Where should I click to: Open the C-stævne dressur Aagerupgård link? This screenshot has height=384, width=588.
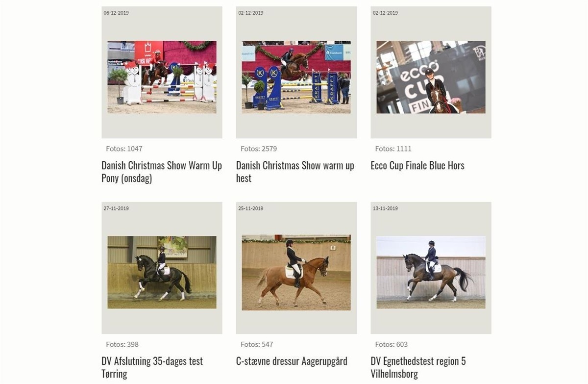pos(292,361)
